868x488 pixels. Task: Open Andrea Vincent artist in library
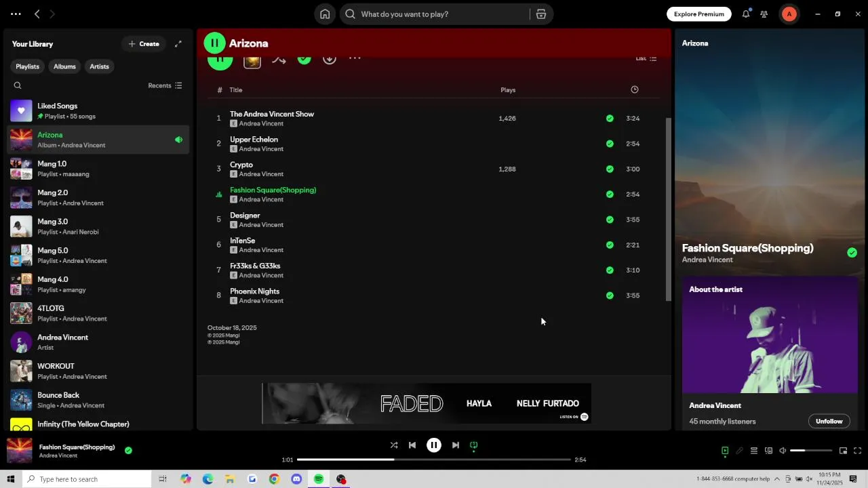point(98,342)
